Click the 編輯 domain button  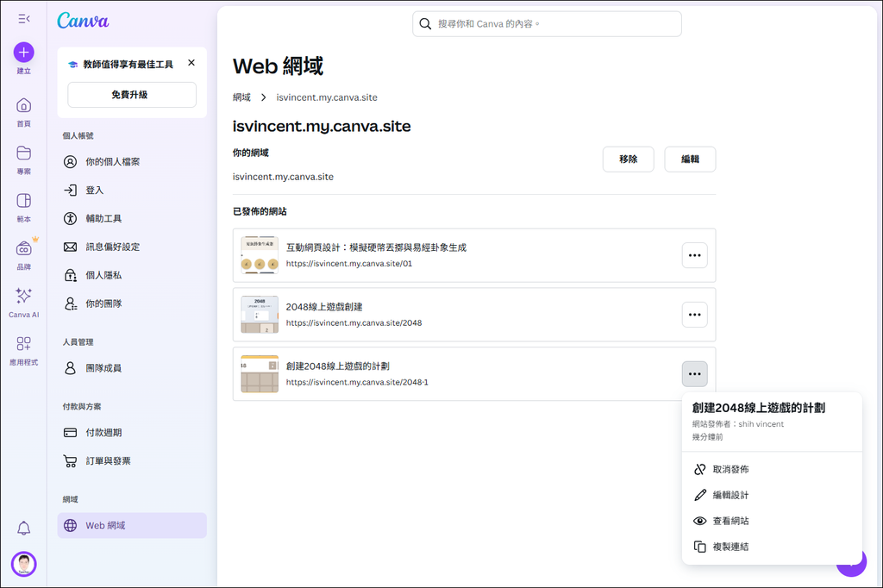(691, 160)
